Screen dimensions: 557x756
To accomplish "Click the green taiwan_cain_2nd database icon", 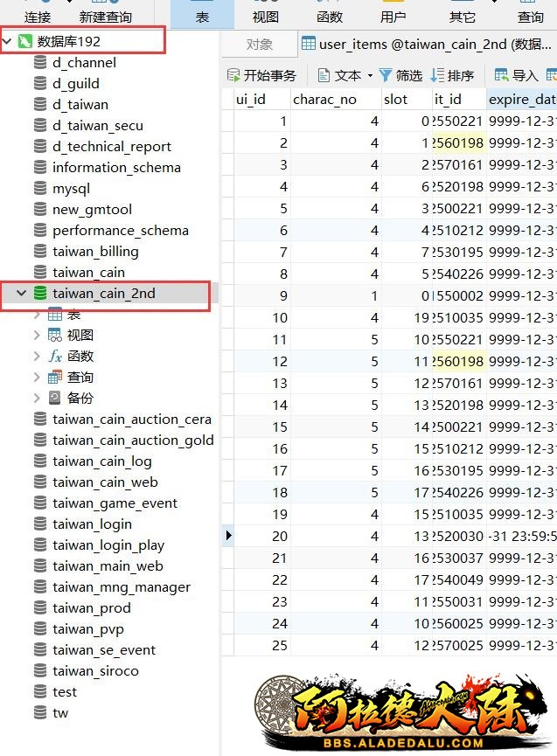I will tap(40, 294).
